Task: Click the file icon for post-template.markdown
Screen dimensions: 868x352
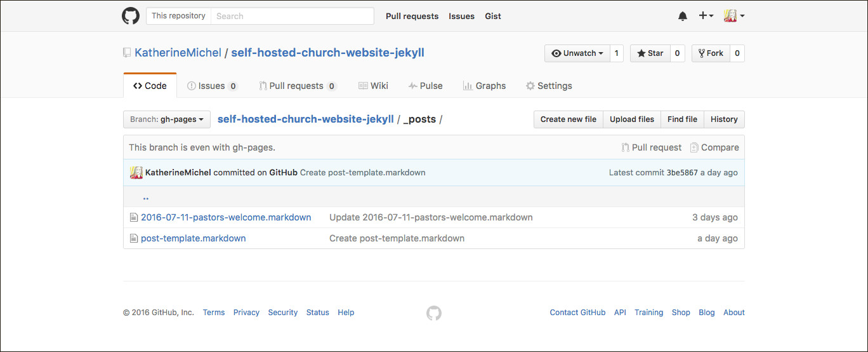Action: [133, 238]
